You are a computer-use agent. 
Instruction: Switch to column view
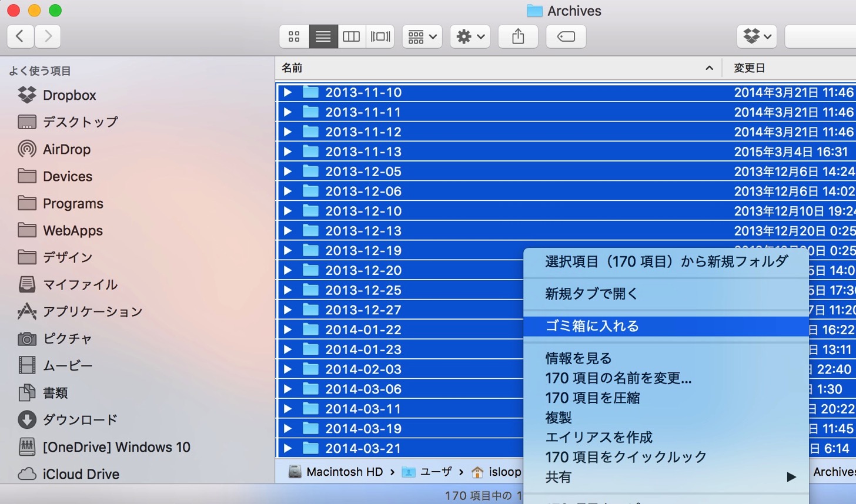[351, 36]
